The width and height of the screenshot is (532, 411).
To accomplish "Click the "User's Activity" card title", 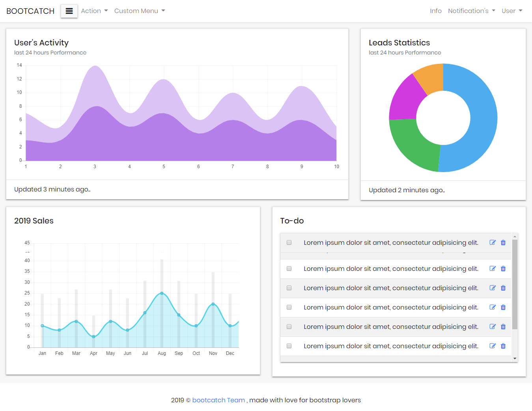I will coord(41,43).
